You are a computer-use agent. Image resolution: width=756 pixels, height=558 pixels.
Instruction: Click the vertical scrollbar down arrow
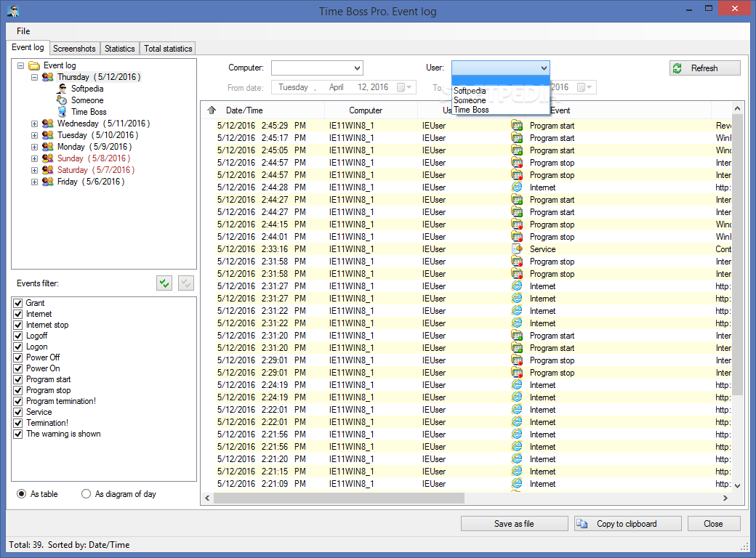click(x=736, y=486)
